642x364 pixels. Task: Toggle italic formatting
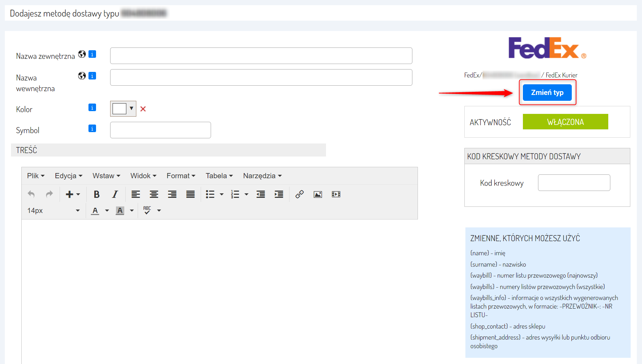(115, 194)
